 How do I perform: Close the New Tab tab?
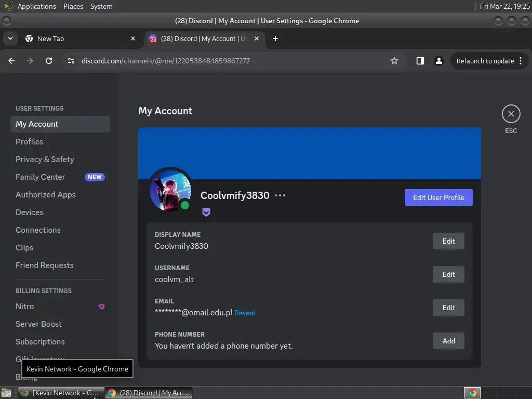(x=133, y=38)
